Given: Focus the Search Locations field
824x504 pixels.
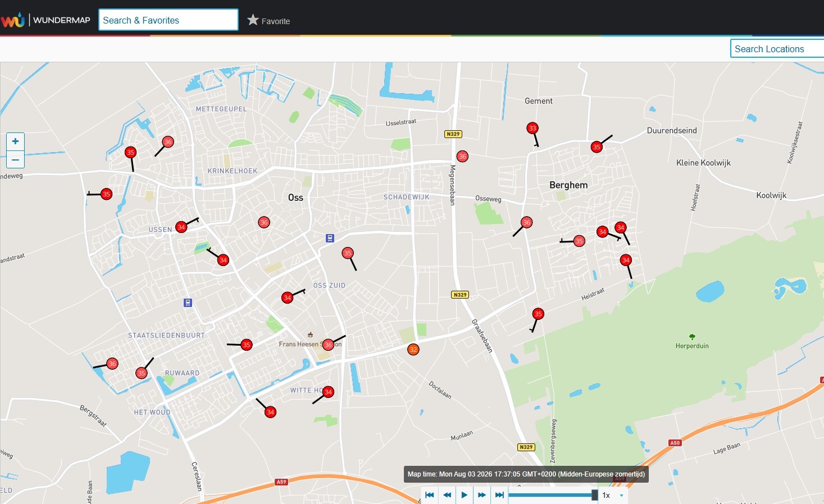Looking at the screenshot, I should point(777,49).
